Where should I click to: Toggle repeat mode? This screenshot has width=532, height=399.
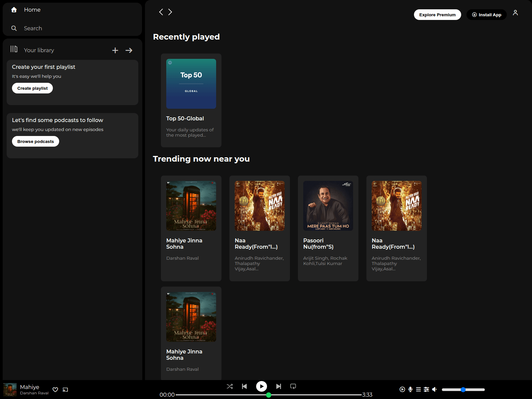coord(293,386)
